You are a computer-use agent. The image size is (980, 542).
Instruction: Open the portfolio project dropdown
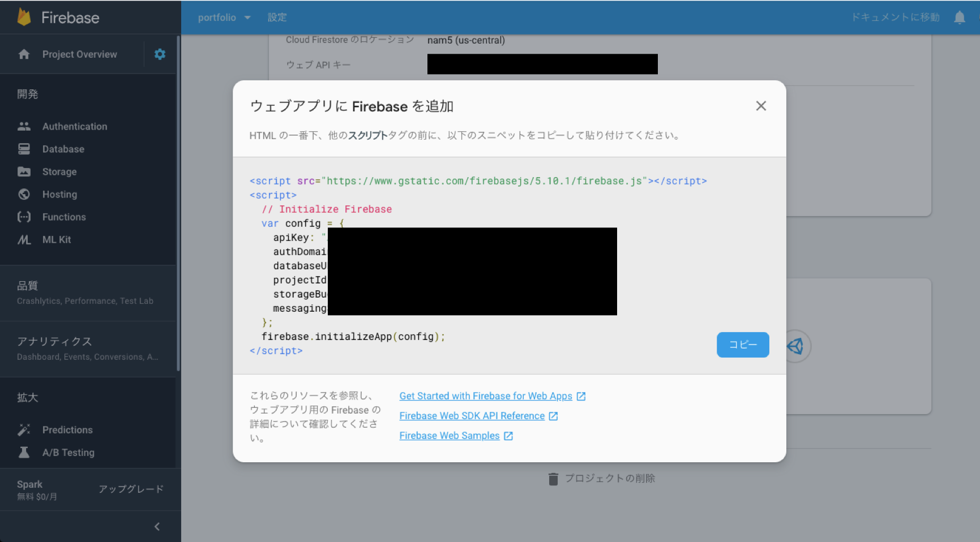[x=224, y=18]
